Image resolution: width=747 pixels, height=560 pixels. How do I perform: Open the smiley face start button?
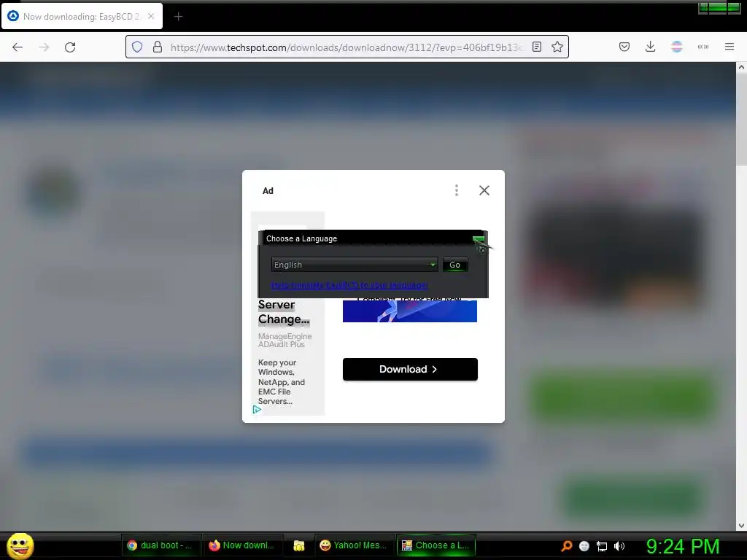tap(20, 545)
